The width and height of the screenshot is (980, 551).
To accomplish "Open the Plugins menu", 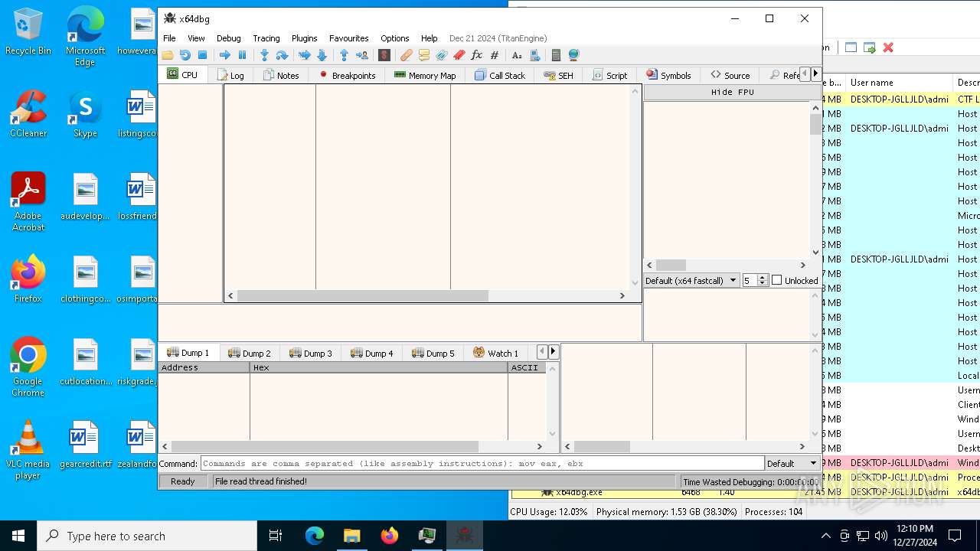I will coord(304,38).
